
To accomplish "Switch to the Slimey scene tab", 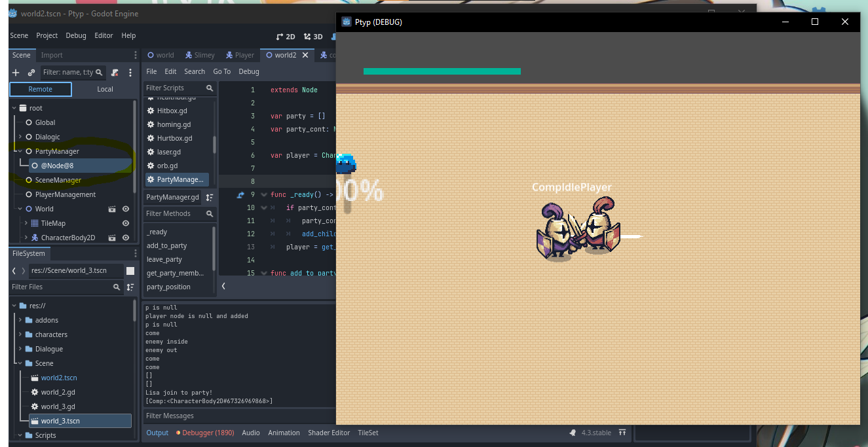I will [200, 55].
